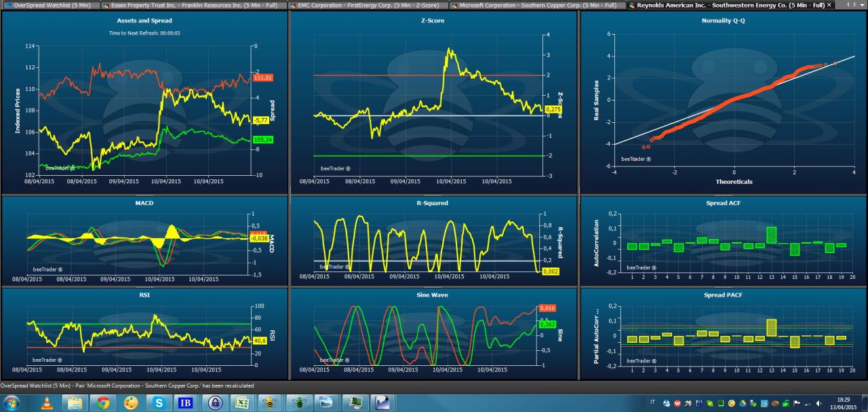Open the IB Trader Workstation taskbar icon
Image resolution: width=868 pixels, height=412 pixels.
click(186, 402)
